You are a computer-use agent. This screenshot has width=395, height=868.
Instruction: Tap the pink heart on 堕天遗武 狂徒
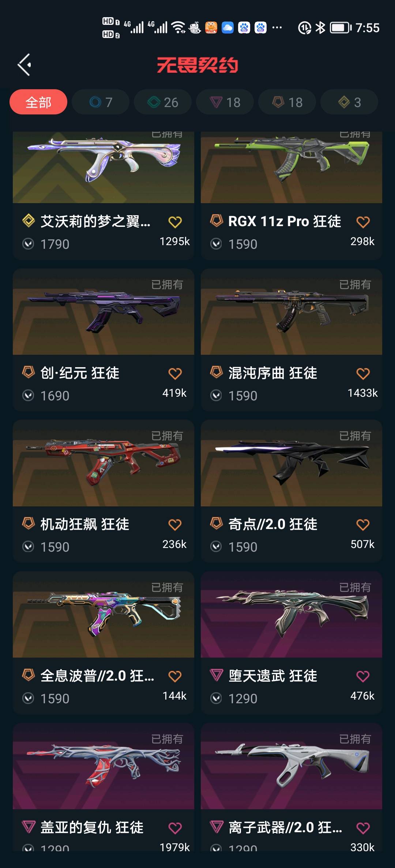[x=363, y=676]
